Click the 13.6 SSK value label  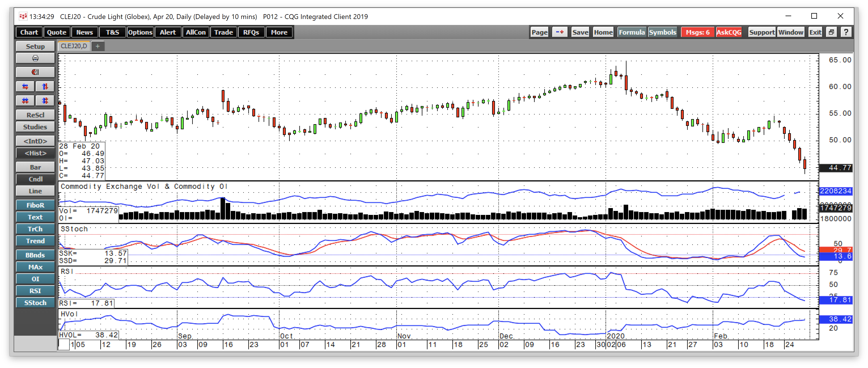(836, 257)
